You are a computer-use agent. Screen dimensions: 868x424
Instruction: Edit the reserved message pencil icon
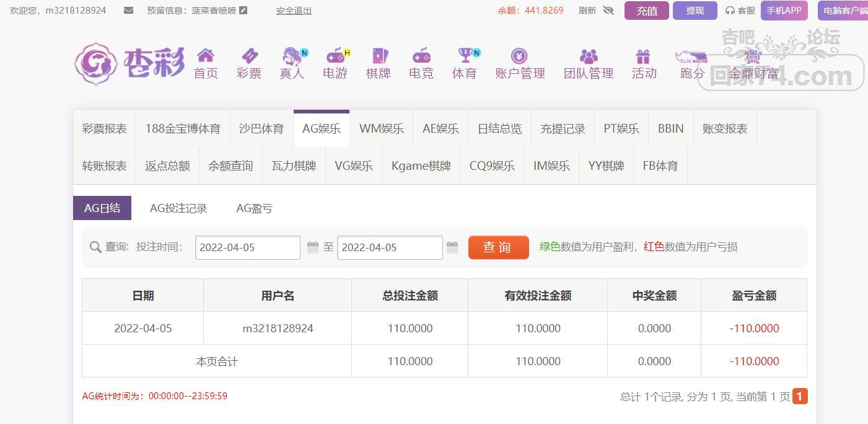click(x=243, y=11)
